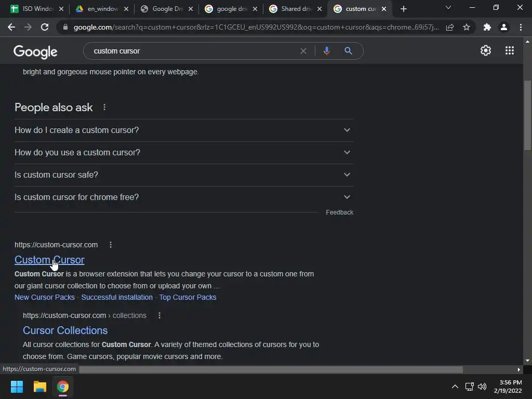
Task: Close the Shared drive tab
Action: (320, 9)
